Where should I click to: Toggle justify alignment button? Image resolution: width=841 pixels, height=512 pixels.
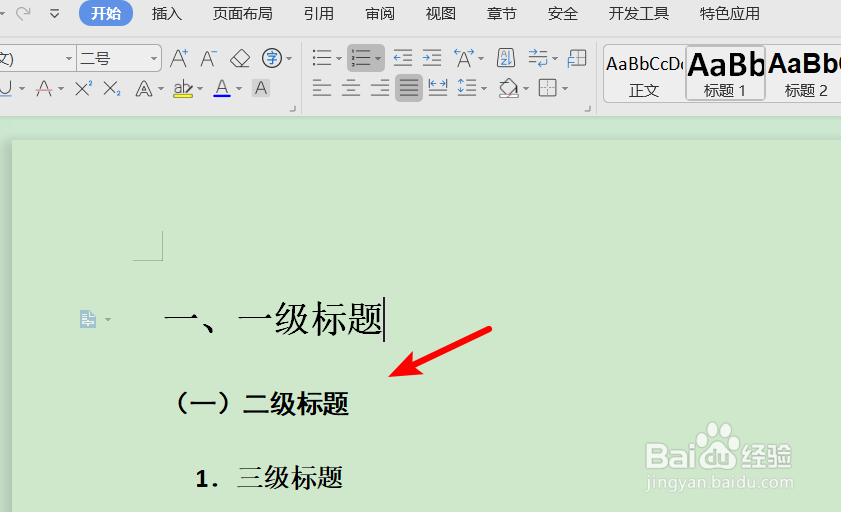pos(409,88)
